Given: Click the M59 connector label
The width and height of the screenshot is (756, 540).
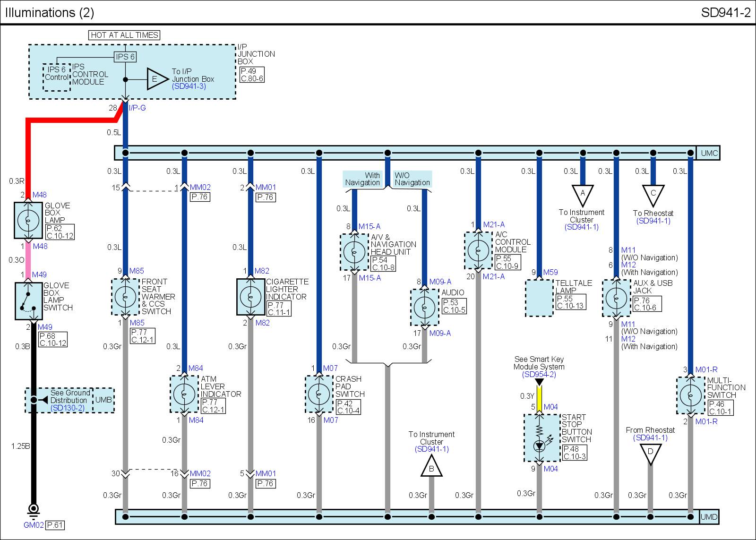Looking at the screenshot, I should pyautogui.click(x=550, y=272).
